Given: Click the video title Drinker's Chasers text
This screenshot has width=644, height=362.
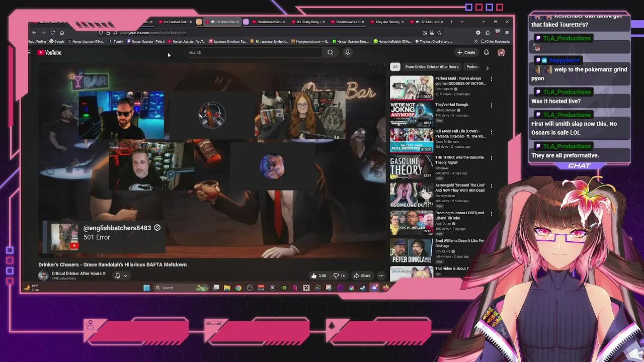Looking at the screenshot, I should click(x=112, y=264).
